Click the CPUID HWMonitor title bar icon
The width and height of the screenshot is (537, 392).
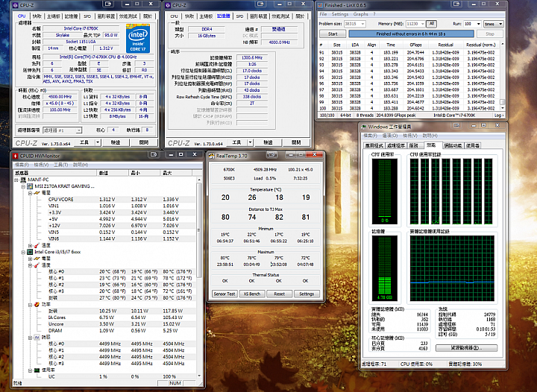click(15, 156)
